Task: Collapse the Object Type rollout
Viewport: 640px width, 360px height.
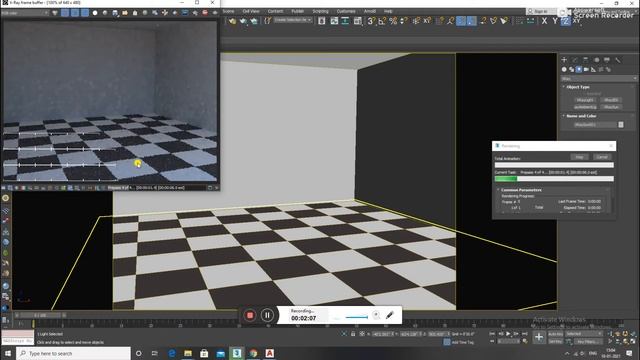Action: click(578, 87)
